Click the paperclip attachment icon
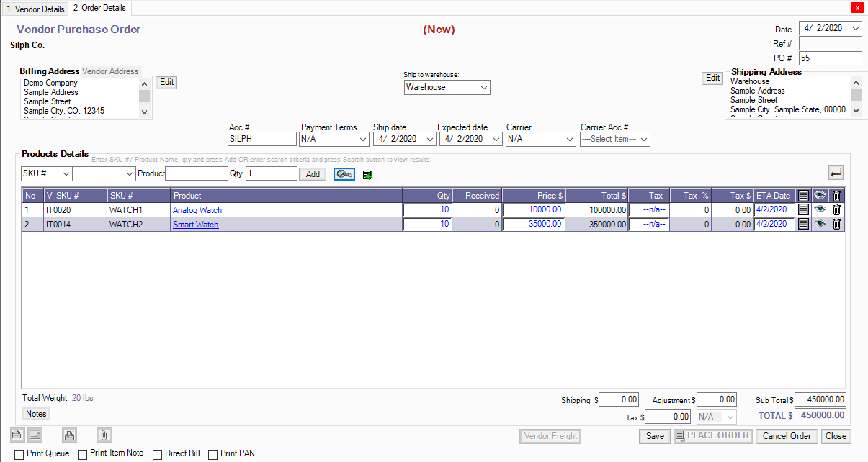This screenshot has width=868, height=462. click(104, 435)
